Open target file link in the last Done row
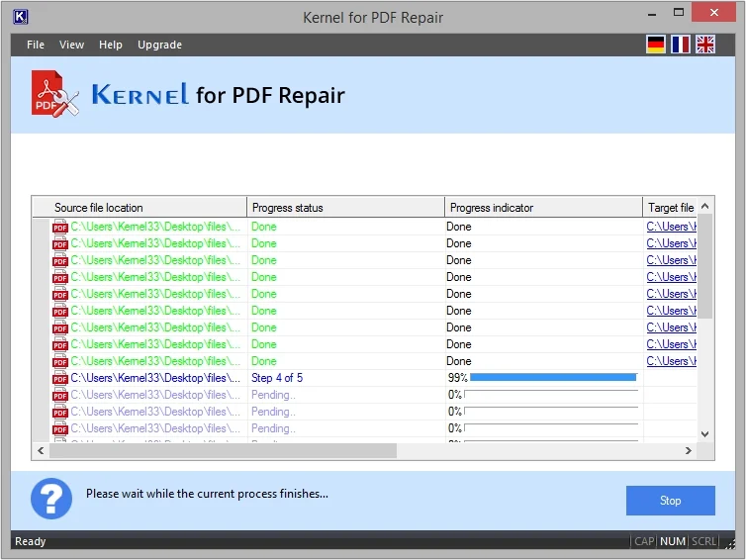This screenshot has width=746, height=560. point(671,361)
